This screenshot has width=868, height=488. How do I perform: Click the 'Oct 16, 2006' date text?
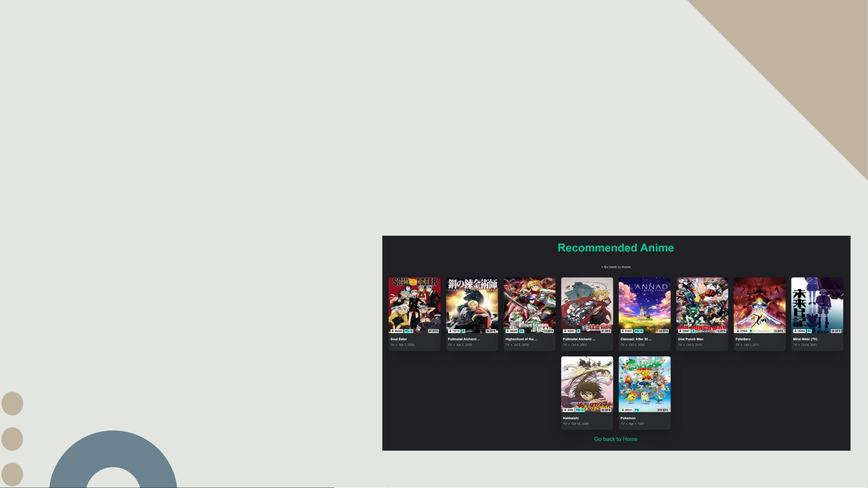pyautogui.click(x=580, y=424)
